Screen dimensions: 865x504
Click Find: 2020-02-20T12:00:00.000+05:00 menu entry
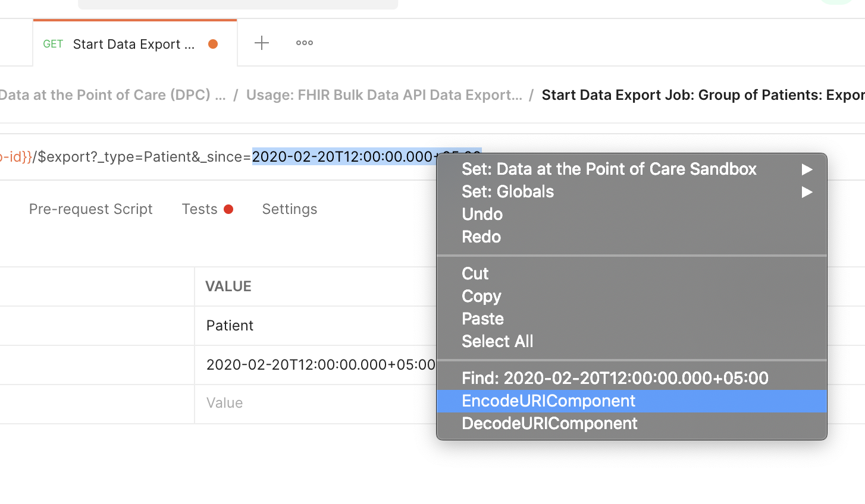615,379
